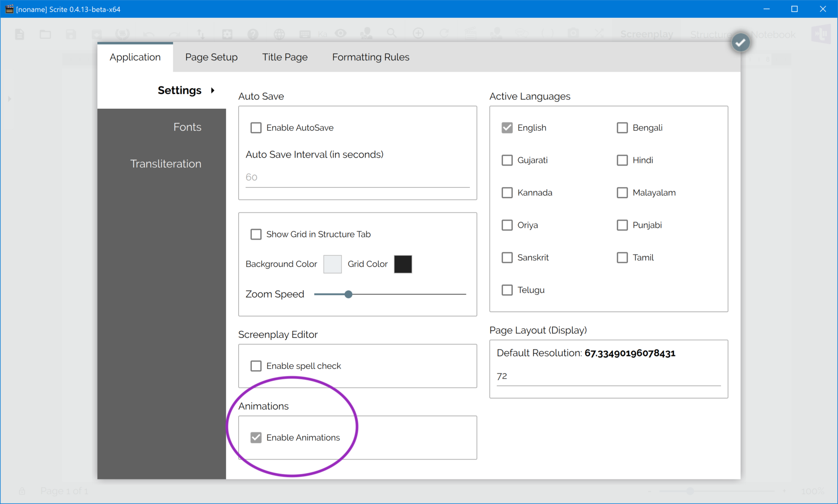838x504 pixels.
Task: Enable the Hindi language checkbox
Action: (622, 160)
